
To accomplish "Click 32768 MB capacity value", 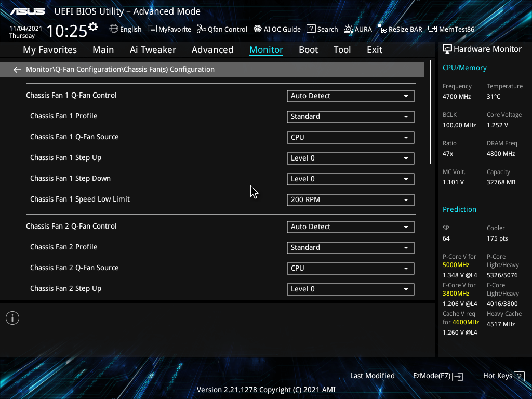I will click(x=501, y=182).
